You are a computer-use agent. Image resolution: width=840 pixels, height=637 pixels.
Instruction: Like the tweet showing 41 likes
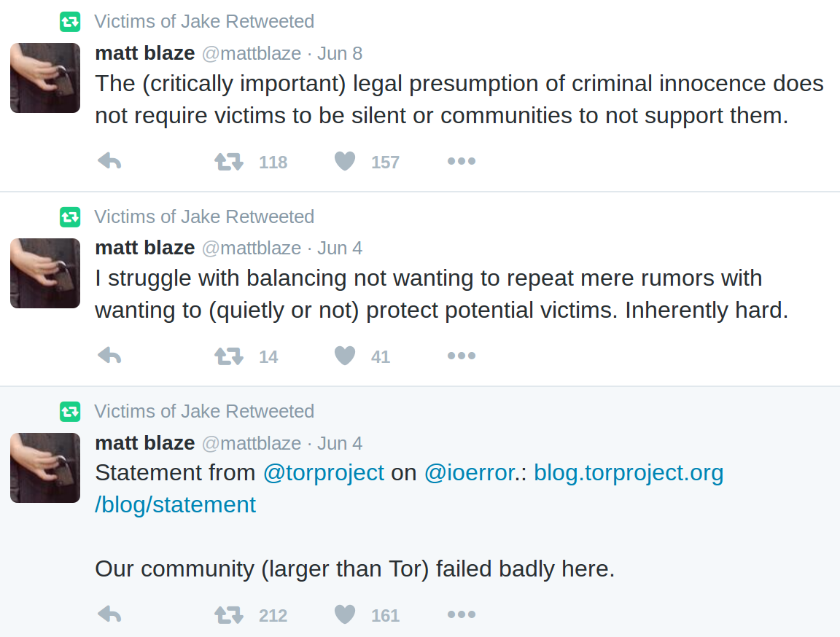[345, 356]
